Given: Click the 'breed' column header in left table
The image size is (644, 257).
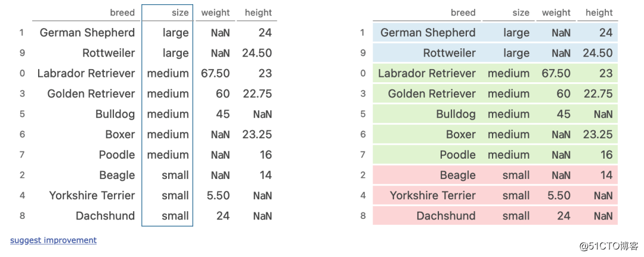Looking at the screenshot, I should click(122, 13).
